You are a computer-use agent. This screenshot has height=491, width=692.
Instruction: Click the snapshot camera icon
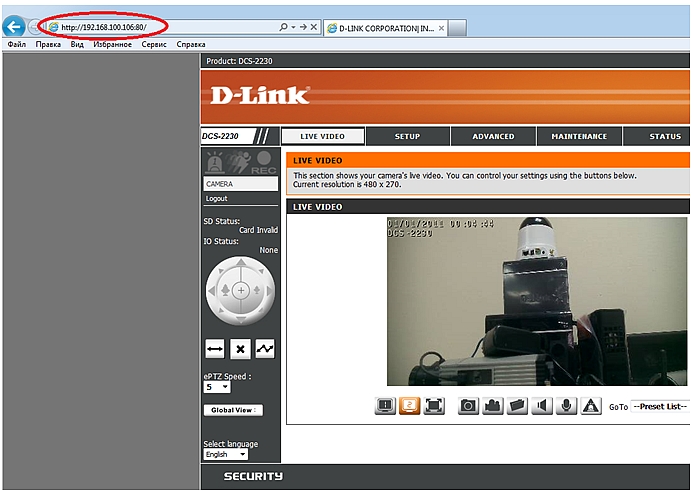(x=468, y=406)
